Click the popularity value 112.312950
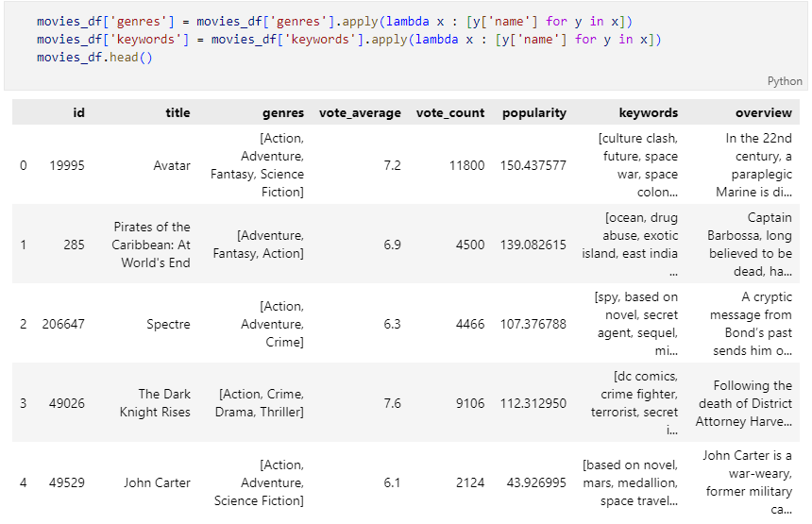 click(533, 403)
